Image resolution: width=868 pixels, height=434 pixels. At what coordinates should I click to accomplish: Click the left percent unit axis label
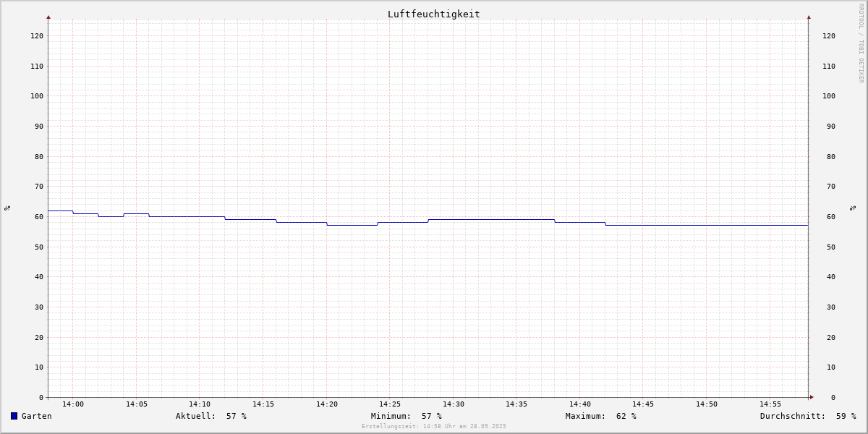(x=7, y=208)
